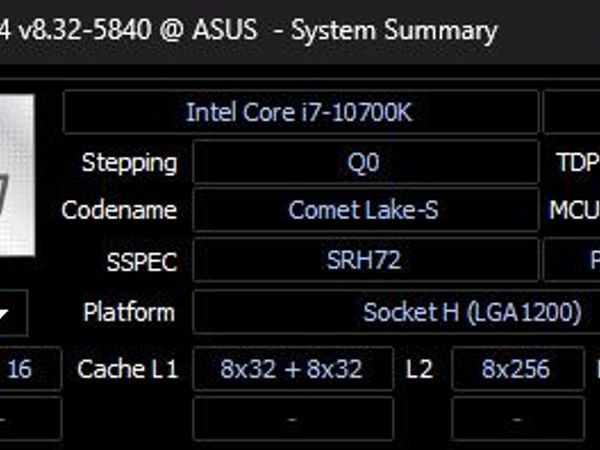
Task: Click the TDP label beside Stepping field
Action: [578, 162]
